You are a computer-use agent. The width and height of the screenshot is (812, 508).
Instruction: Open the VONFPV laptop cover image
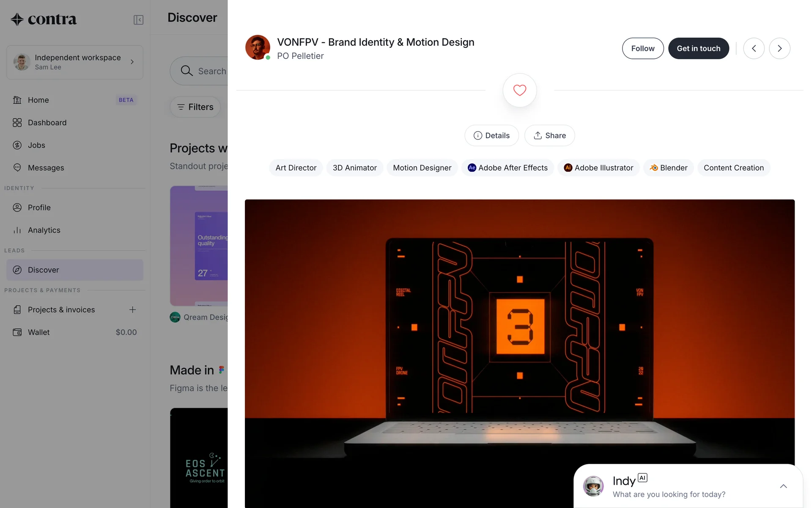click(x=519, y=330)
